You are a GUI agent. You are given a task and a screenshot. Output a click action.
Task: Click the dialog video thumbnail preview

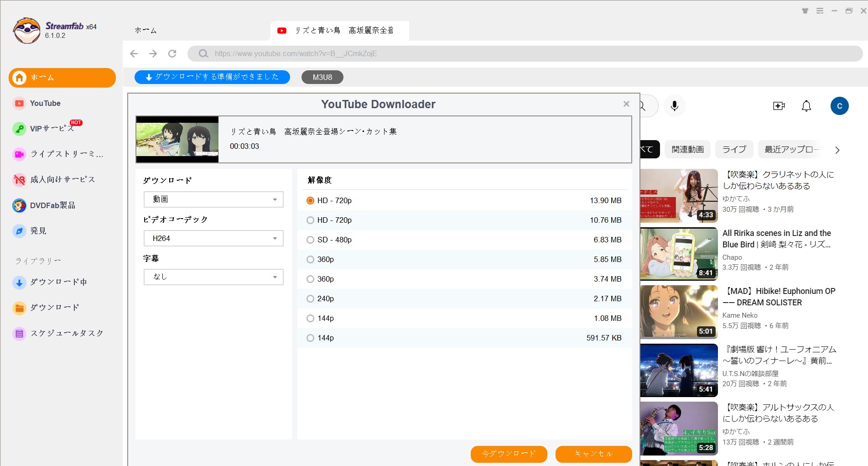coord(177,139)
